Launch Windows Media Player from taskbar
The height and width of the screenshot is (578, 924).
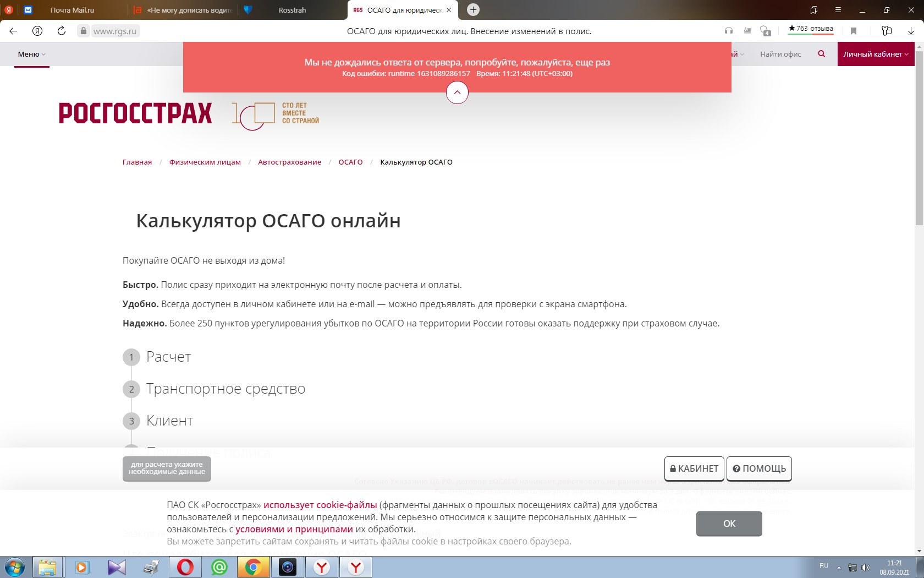82,567
